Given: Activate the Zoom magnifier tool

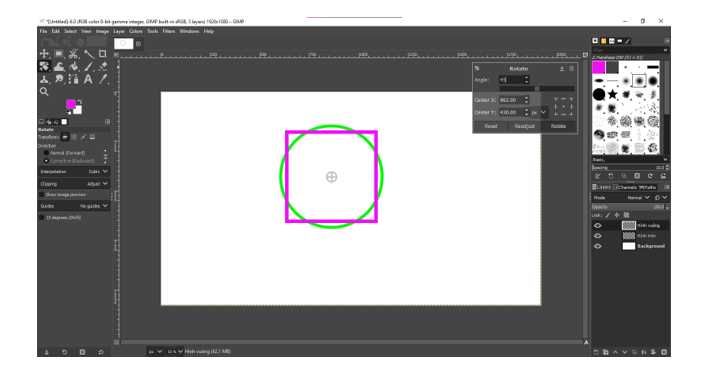Looking at the screenshot, I should 44,92.
